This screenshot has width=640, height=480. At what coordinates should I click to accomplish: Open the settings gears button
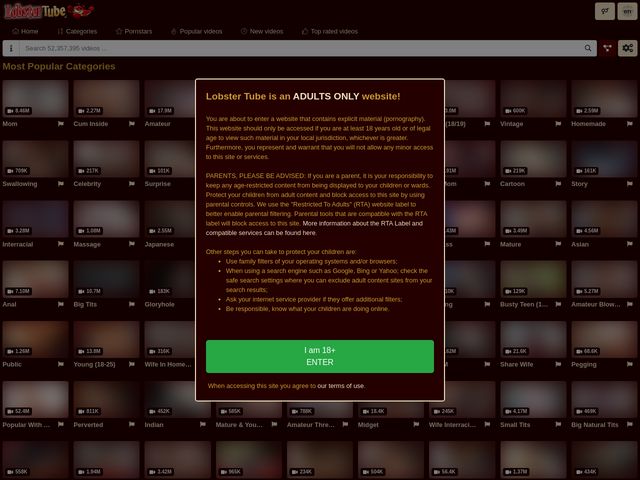[627, 48]
